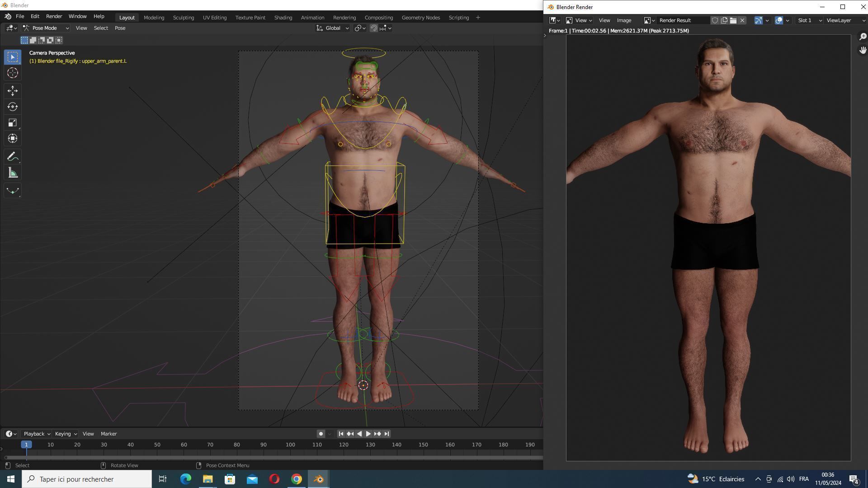The height and width of the screenshot is (488, 868).
Task: Select the Scale tool
Action: [x=12, y=123]
